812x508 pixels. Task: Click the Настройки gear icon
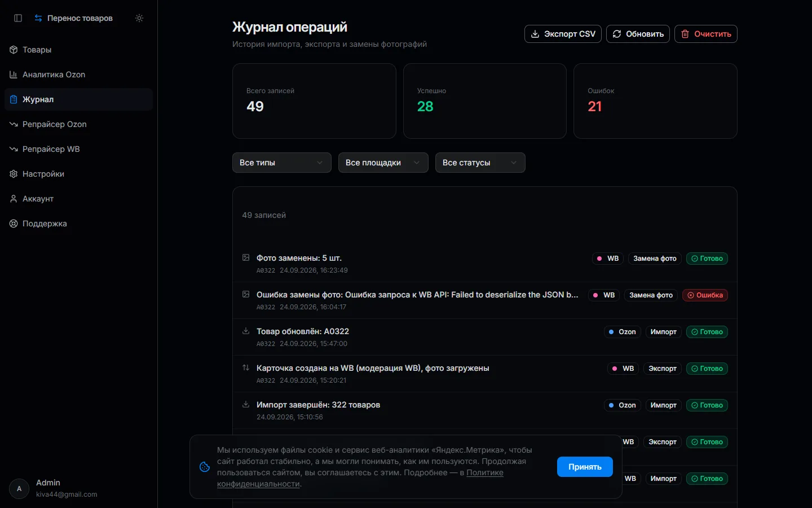click(x=14, y=174)
